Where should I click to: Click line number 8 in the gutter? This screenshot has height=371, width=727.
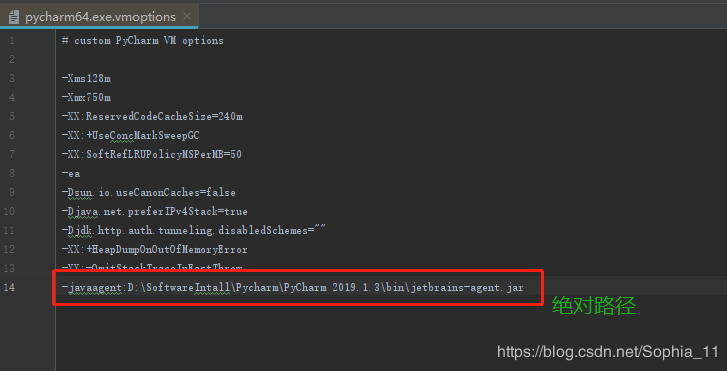(12, 173)
